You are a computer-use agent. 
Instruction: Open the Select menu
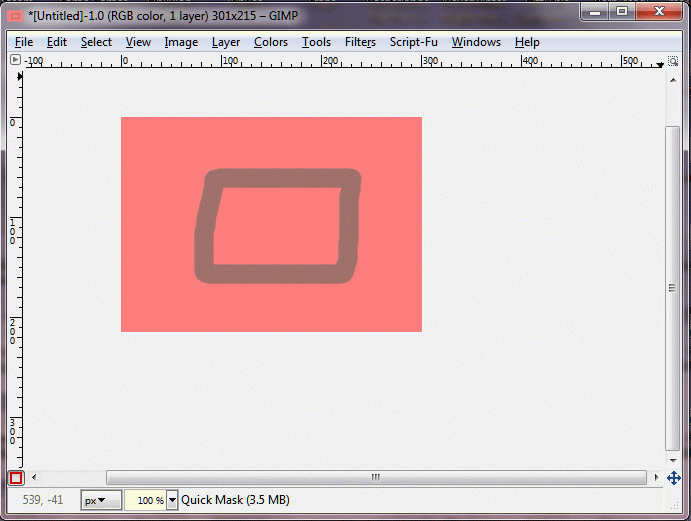[96, 42]
